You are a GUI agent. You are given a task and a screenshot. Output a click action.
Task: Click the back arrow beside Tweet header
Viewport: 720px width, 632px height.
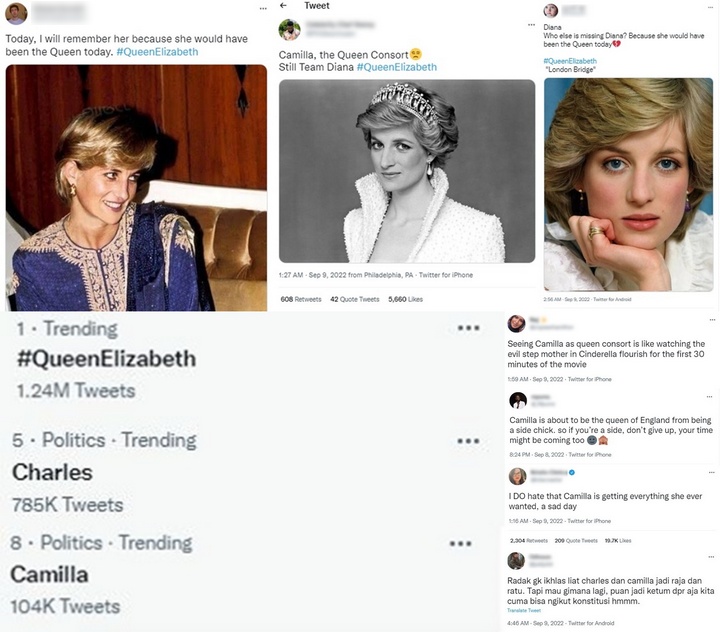tap(283, 6)
